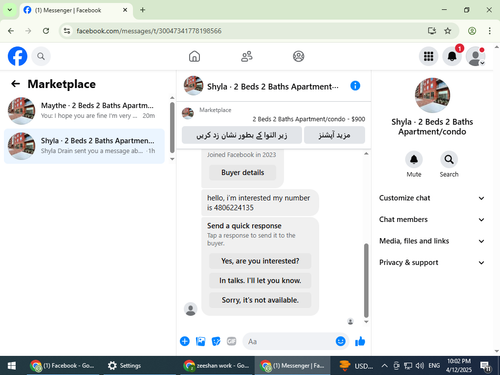
Task: Open the Chrome profile icon
Action: tap(472, 31)
